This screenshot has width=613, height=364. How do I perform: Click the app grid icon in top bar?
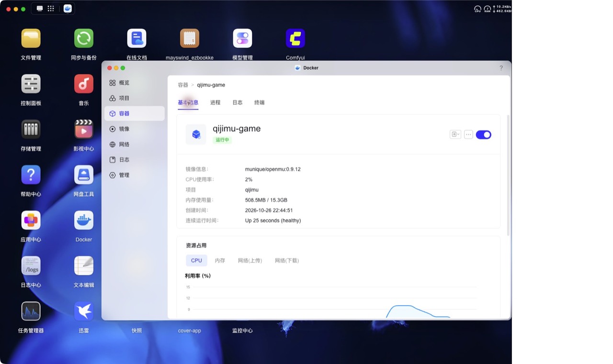click(51, 9)
